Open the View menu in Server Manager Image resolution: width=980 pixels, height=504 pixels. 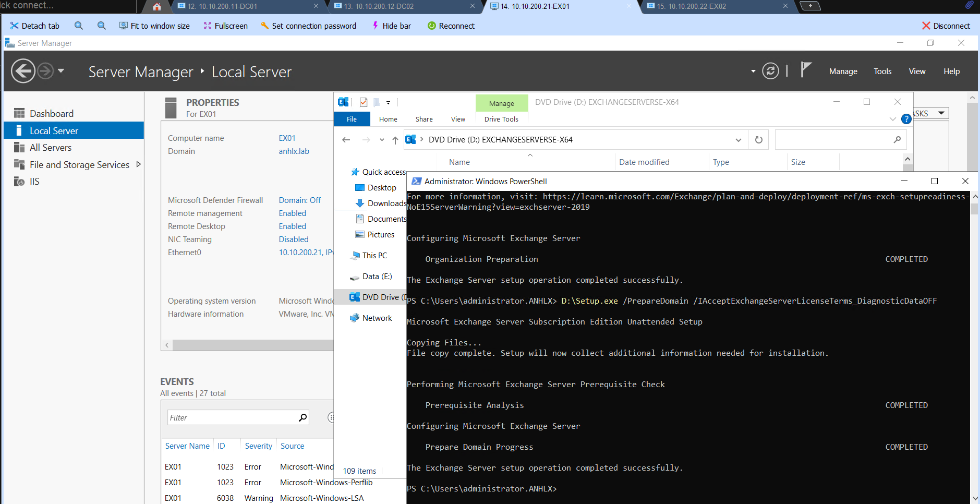click(917, 71)
